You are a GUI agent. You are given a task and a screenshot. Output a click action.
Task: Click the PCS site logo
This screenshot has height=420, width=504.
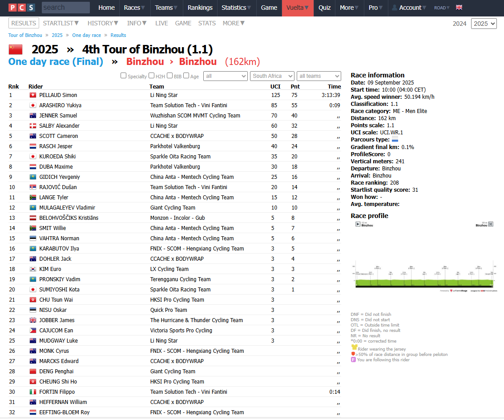[21, 8]
